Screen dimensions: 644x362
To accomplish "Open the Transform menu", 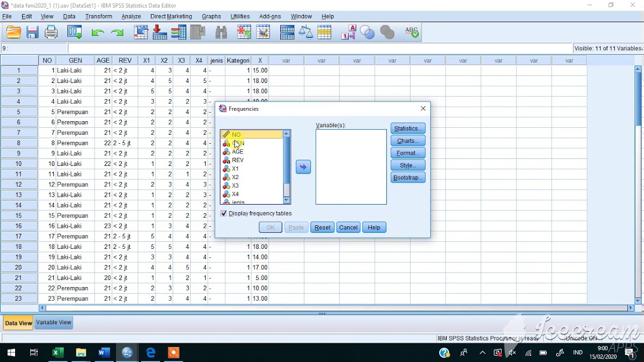I will pyautogui.click(x=99, y=17).
